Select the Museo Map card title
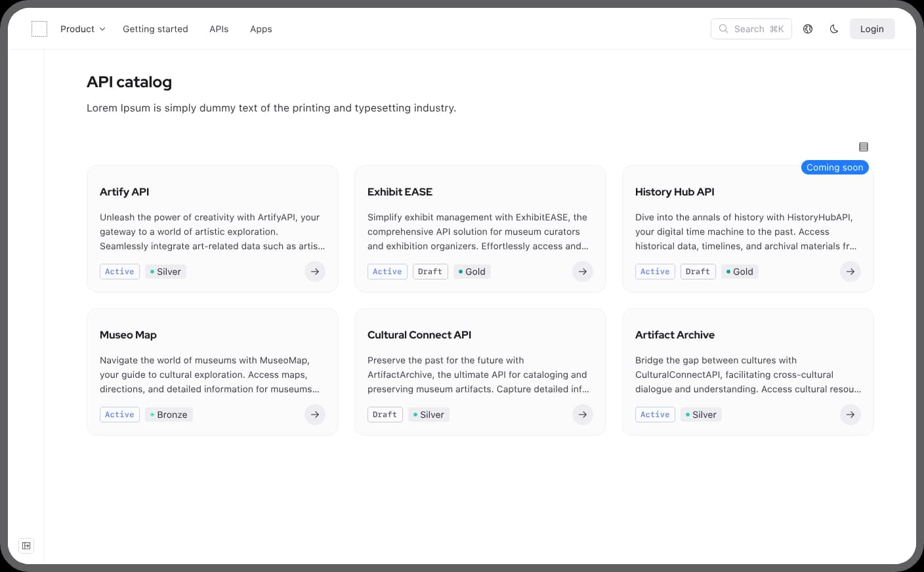Image resolution: width=924 pixels, height=572 pixels. click(128, 335)
